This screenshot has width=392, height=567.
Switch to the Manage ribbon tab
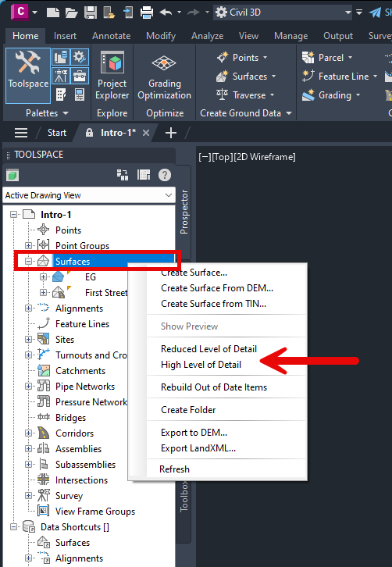pos(290,36)
